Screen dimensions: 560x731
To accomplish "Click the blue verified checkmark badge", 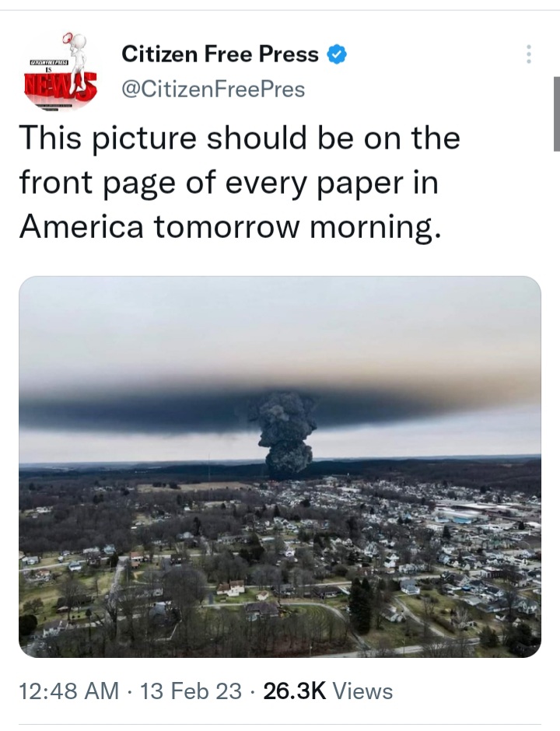I will click(x=337, y=54).
